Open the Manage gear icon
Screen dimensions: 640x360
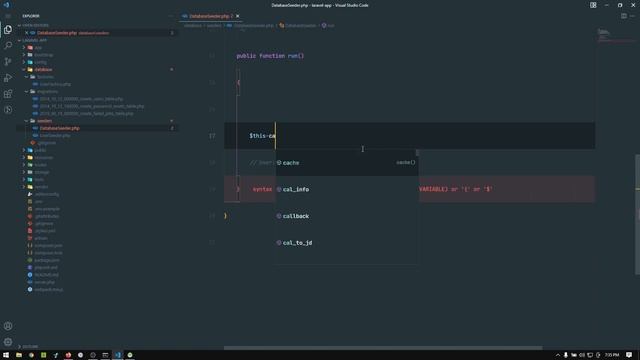[8, 342]
